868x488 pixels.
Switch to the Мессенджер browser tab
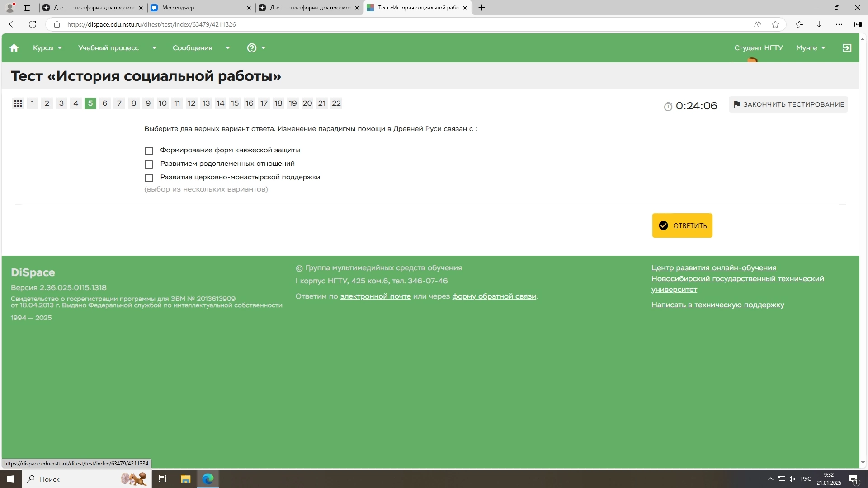coord(200,8)
